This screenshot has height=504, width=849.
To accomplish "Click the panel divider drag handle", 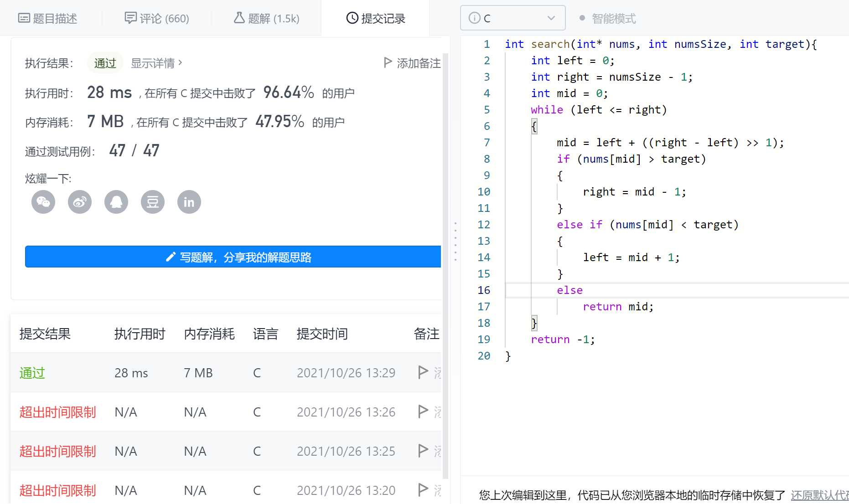I will 455,242.
